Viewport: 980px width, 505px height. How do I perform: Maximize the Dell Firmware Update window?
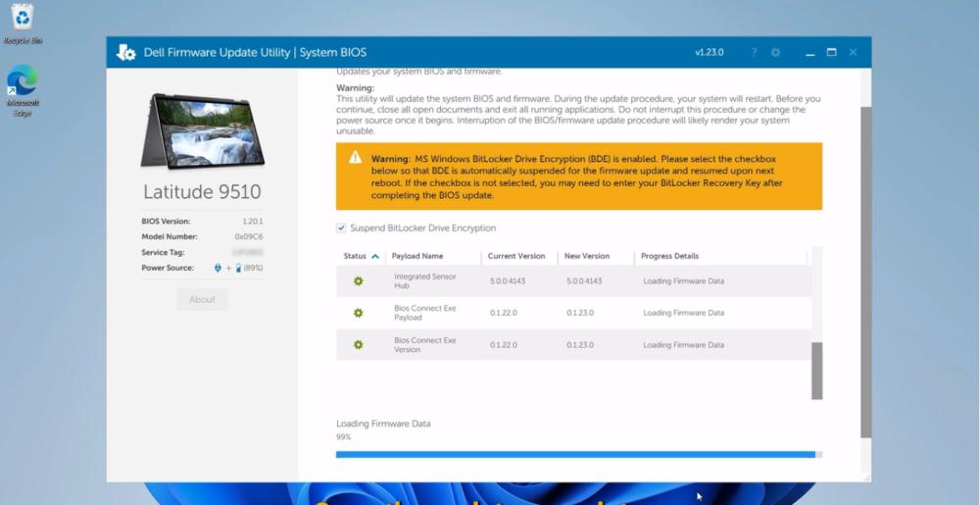click(x=831, y=53)
